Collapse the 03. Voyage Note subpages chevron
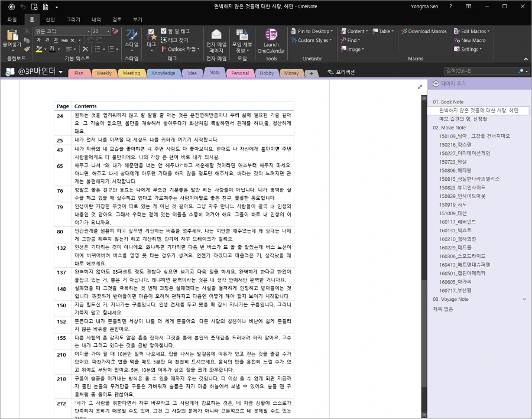532x419 pixels. coord(524,299)
